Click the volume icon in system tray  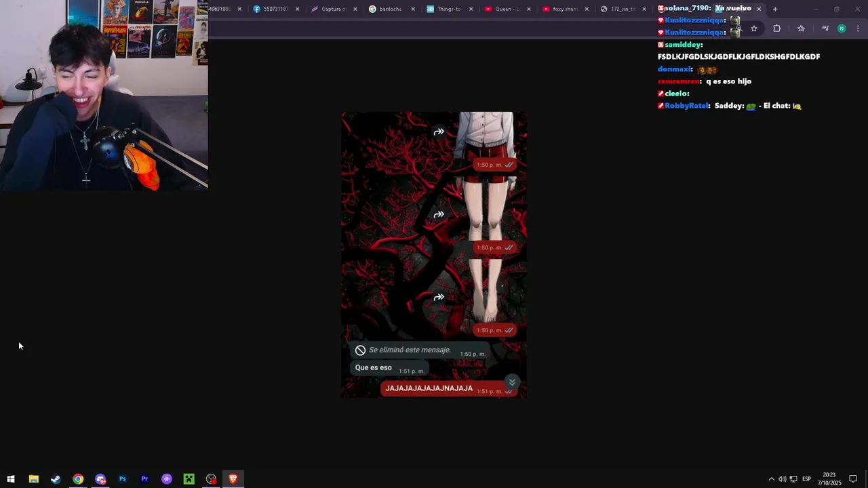[x=782, y=479]
